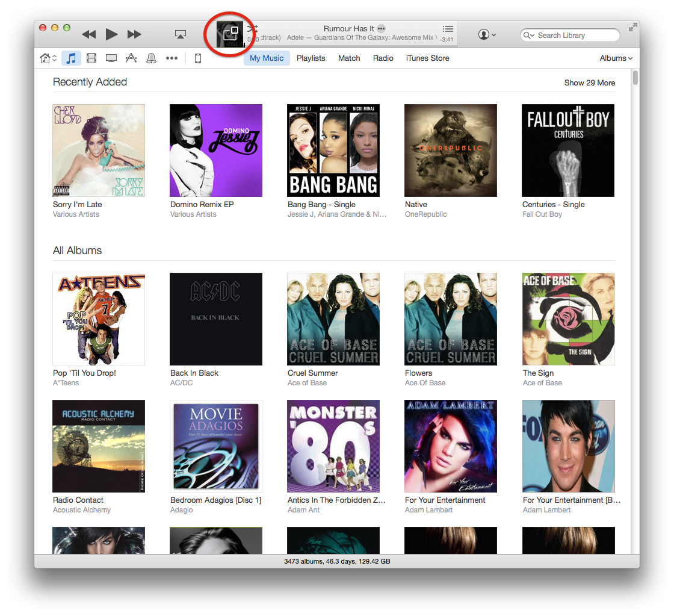This screenshot has width=674, height=616.
Task: Open the Bang Bang - Single album artwork
Action: [333, 151]
